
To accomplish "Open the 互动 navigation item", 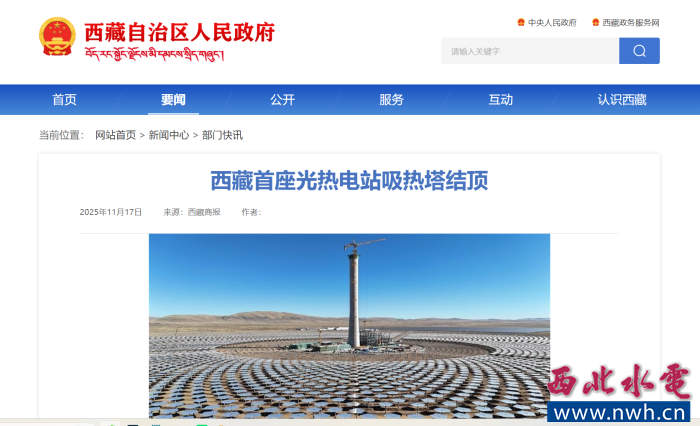I will (500, 100).
